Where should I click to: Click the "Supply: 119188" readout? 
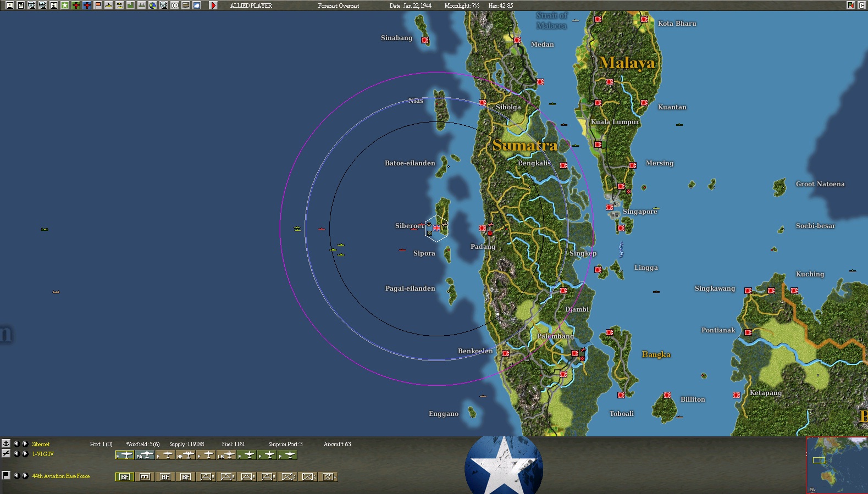coord(186,444)
